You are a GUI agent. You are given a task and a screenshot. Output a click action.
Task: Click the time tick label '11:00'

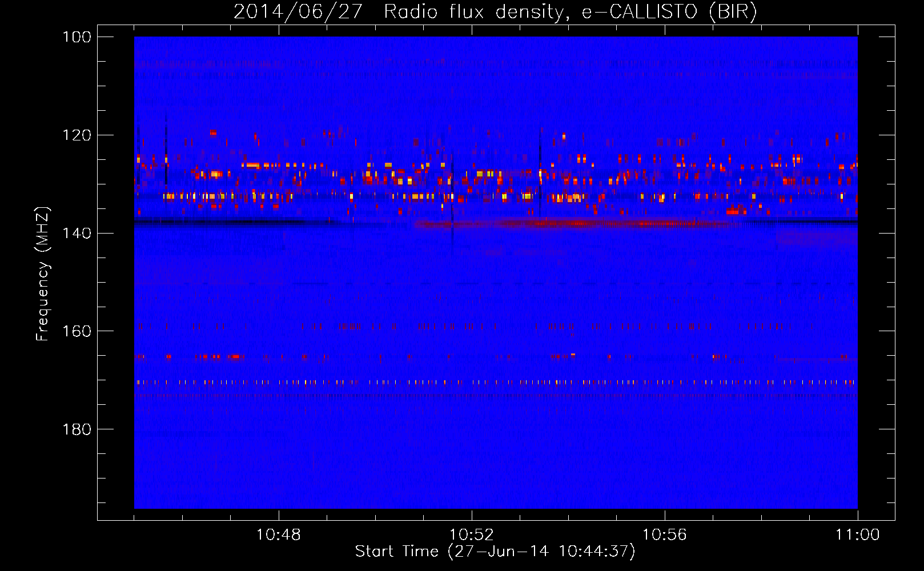858,535
